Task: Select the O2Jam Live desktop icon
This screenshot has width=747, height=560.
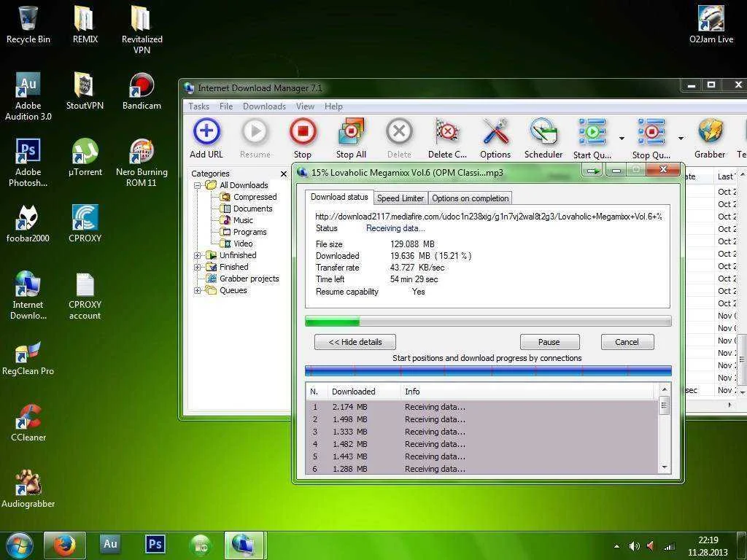Action: click(711, 24)
